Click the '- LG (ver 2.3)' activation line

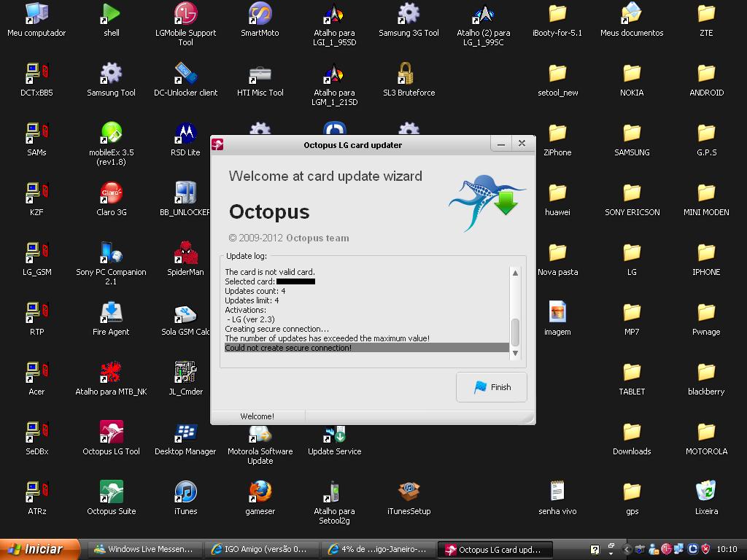click(251, 319)
